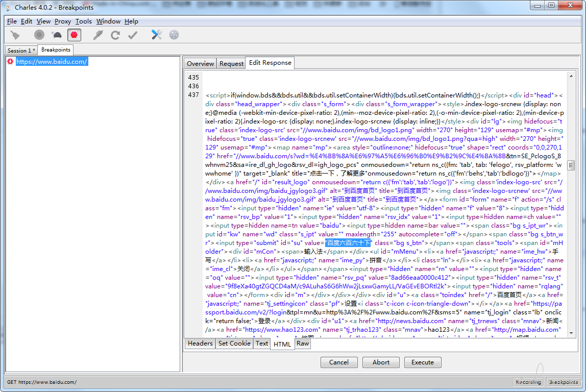
Task: Open the Proxy menu
Action: [62, 21]
